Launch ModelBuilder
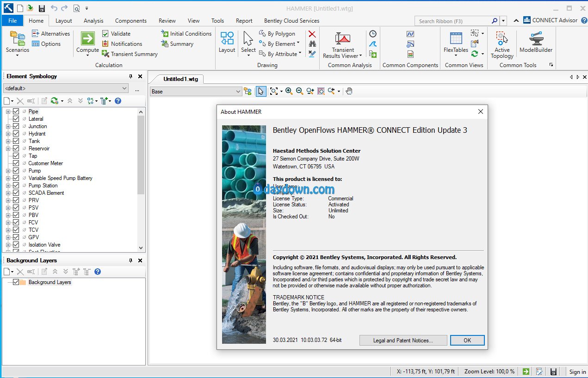Viewport: 588px width, 378px height. coord(536,42)
